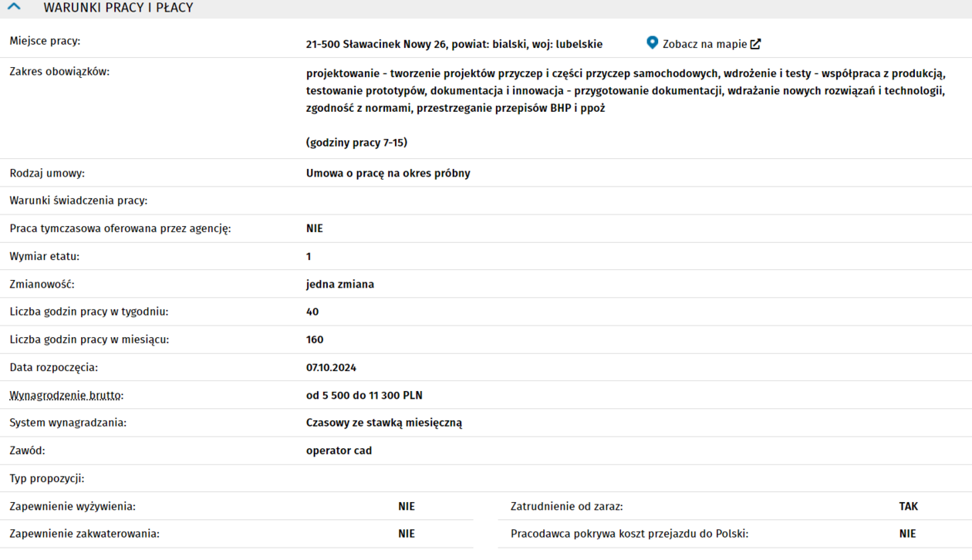Click the TAK value for Zatrudnienie od zaraz
This screenshot has height=560, width=972.
[908, 506]
